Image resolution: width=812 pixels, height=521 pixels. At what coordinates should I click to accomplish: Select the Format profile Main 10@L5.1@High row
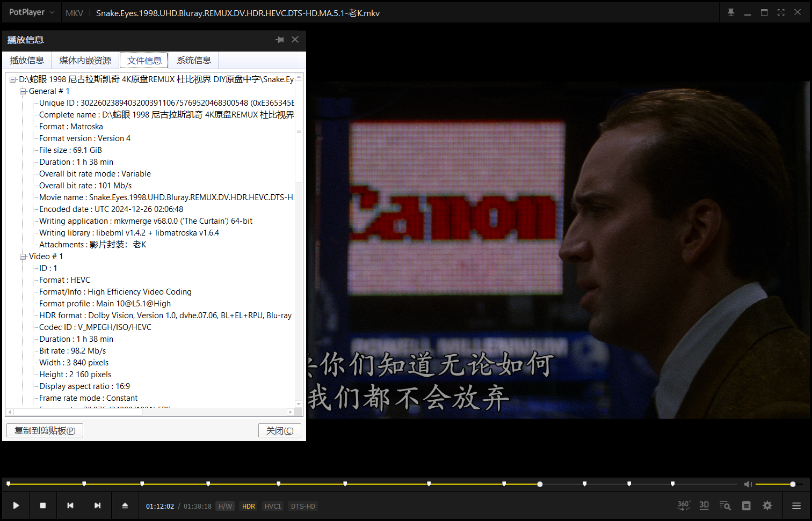[105, 304]
